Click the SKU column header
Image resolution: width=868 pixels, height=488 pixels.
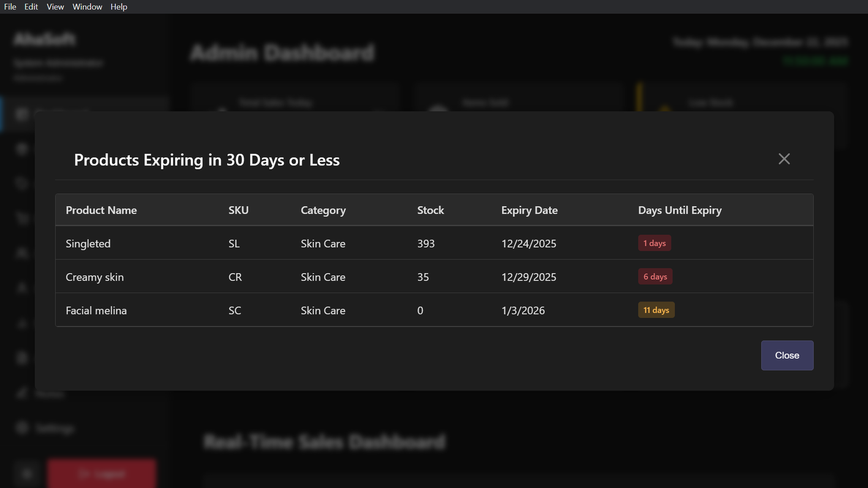click(x=238, y=210)
